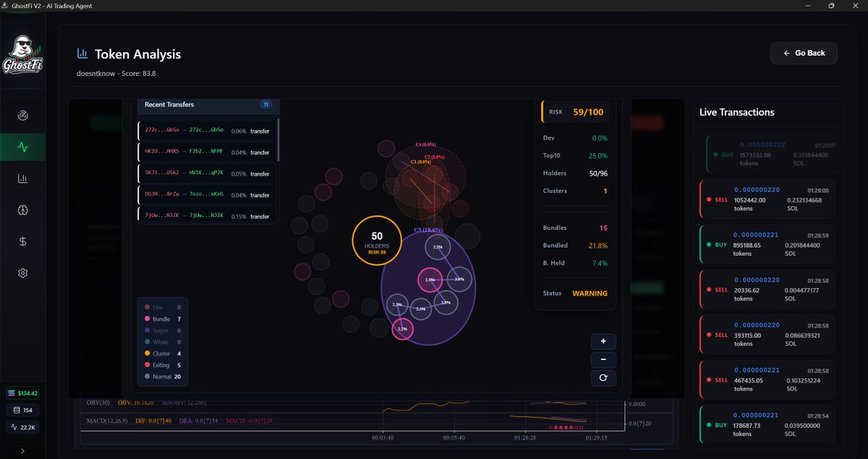This screenshot has width=868, height=459.
Task: Click the 22.2K activity badge
Action: (22, 427)
